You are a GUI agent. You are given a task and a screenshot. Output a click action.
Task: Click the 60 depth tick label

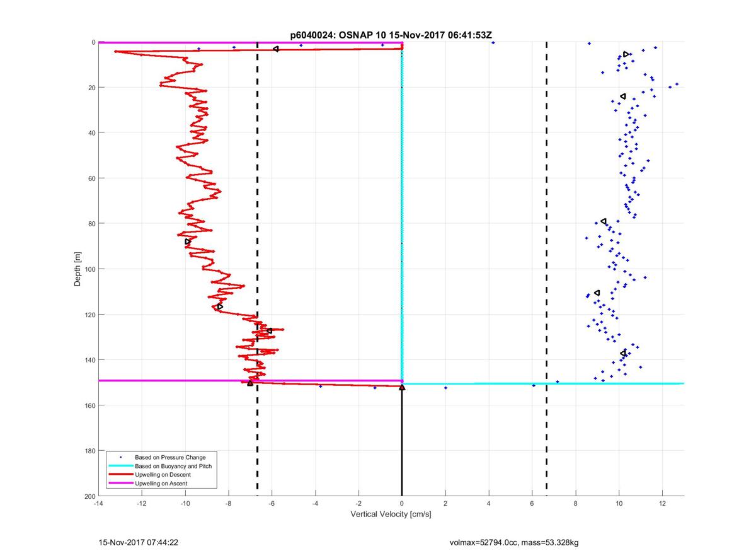click(91, 178)
